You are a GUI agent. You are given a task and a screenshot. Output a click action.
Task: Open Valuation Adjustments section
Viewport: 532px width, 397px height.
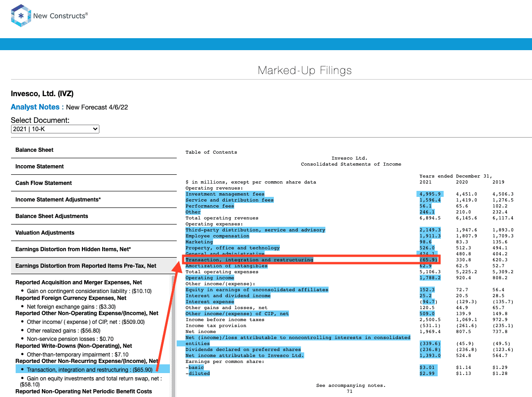(x=93, y=233)
